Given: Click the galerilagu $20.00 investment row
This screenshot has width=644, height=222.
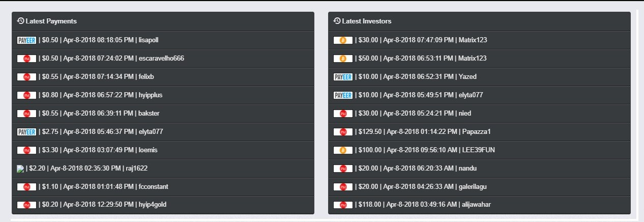Looking at the screenshot, I should tap(479, 187).
